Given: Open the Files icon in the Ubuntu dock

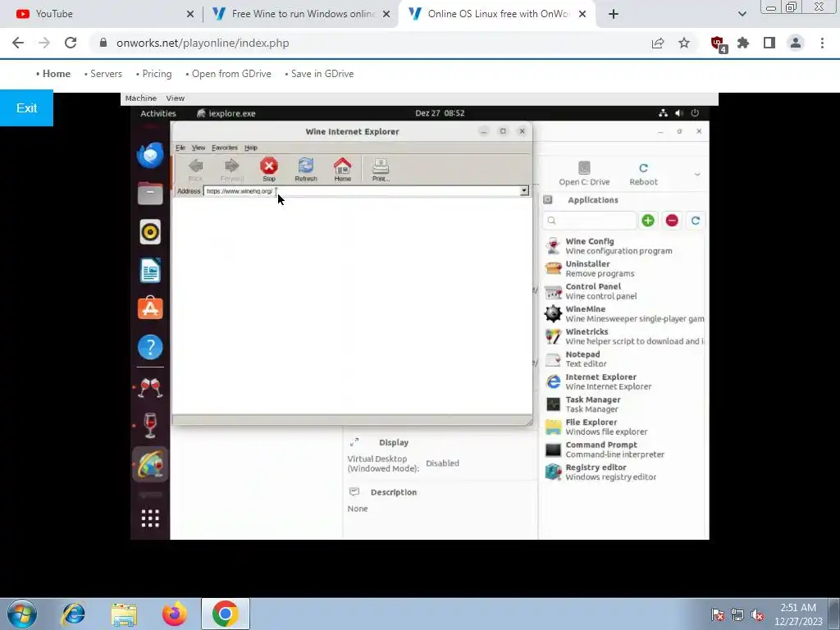Looking at the screenshot, I should coord(150,194).
